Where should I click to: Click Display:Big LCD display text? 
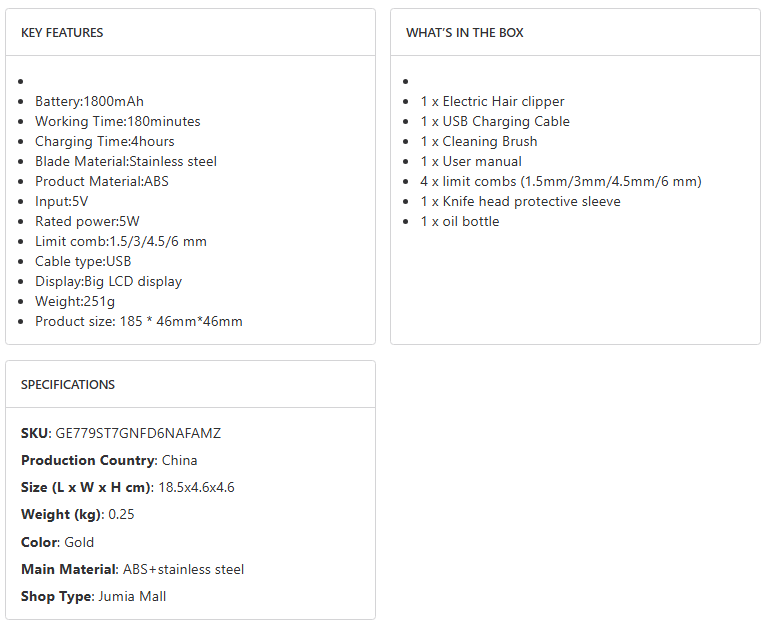pyautogui.click(x=108, y=281)
